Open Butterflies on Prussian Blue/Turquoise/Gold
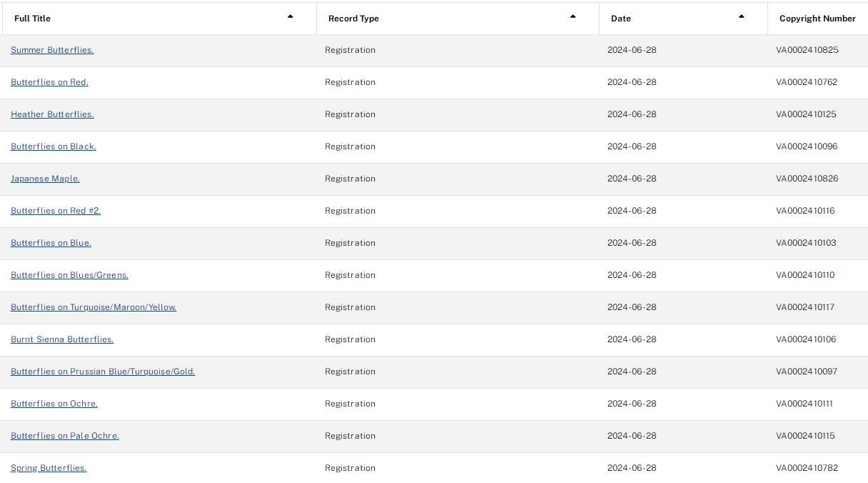This screenshot has width=868, height=483. (103, 372)
